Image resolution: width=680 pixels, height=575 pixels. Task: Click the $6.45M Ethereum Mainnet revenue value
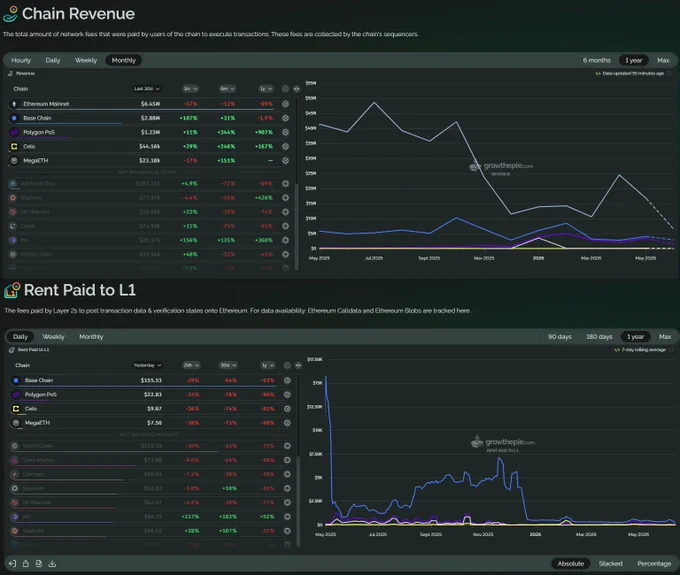click(150, 104)
